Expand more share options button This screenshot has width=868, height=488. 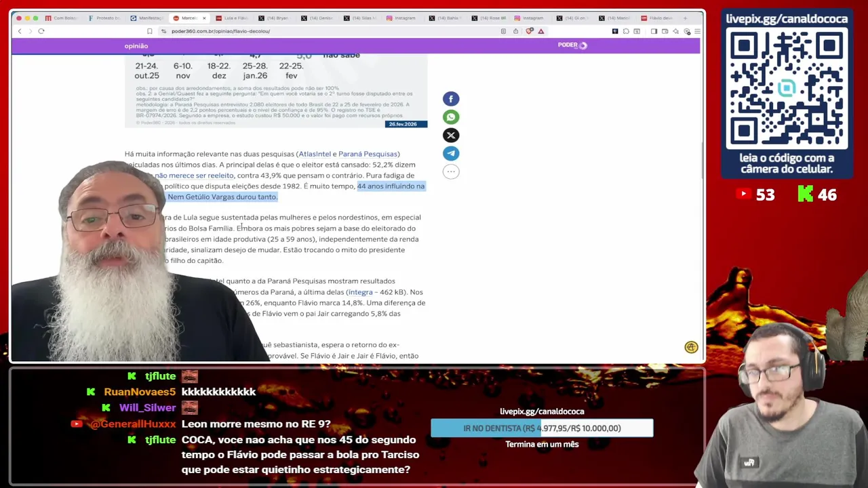click(x=451, y=171)
